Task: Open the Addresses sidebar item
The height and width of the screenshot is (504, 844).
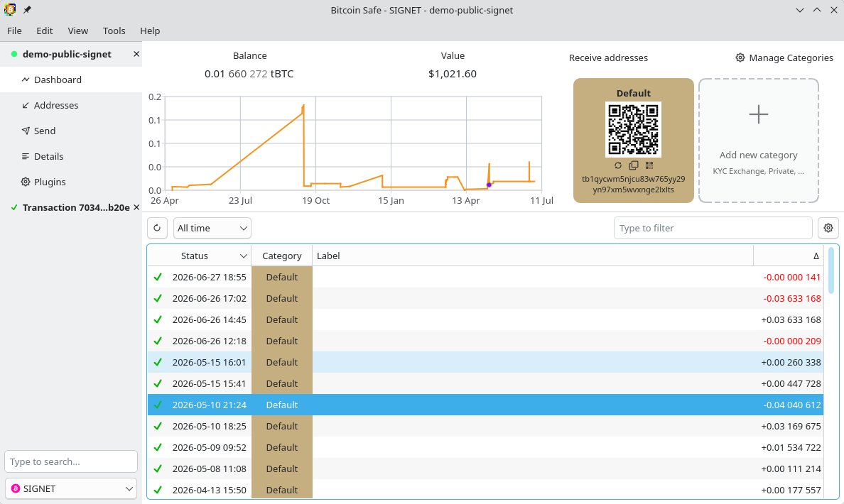Action: [x=71, y=106]
